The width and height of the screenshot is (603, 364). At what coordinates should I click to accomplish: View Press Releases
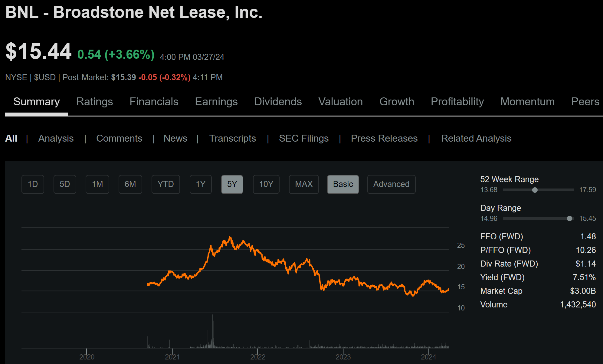(x=384, y=138)
